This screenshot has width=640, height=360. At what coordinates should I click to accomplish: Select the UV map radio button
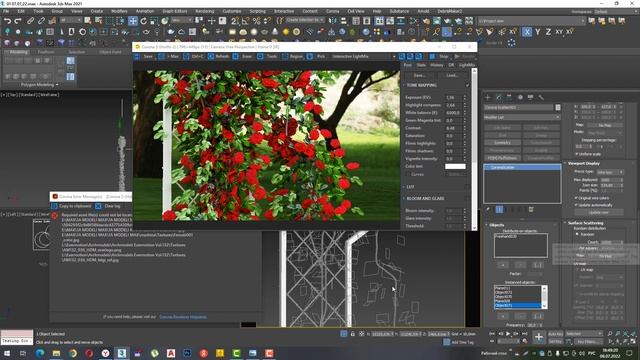577,269
